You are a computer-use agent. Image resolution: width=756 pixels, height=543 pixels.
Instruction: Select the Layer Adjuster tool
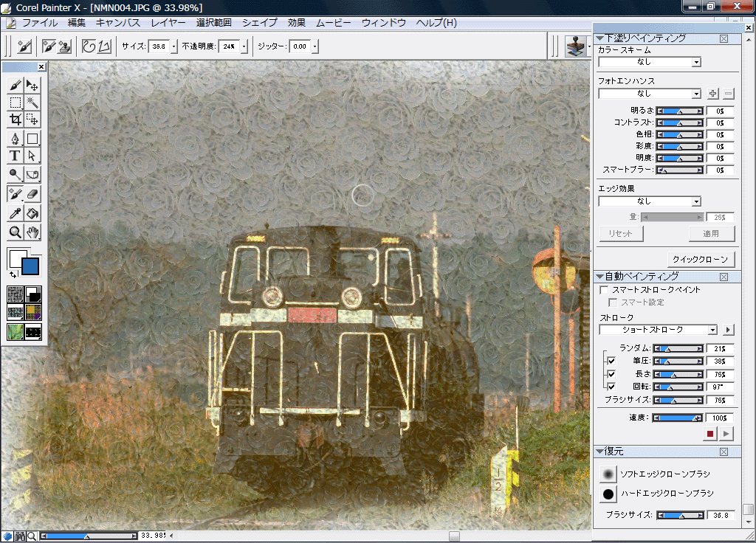click(x=32, y=86)
